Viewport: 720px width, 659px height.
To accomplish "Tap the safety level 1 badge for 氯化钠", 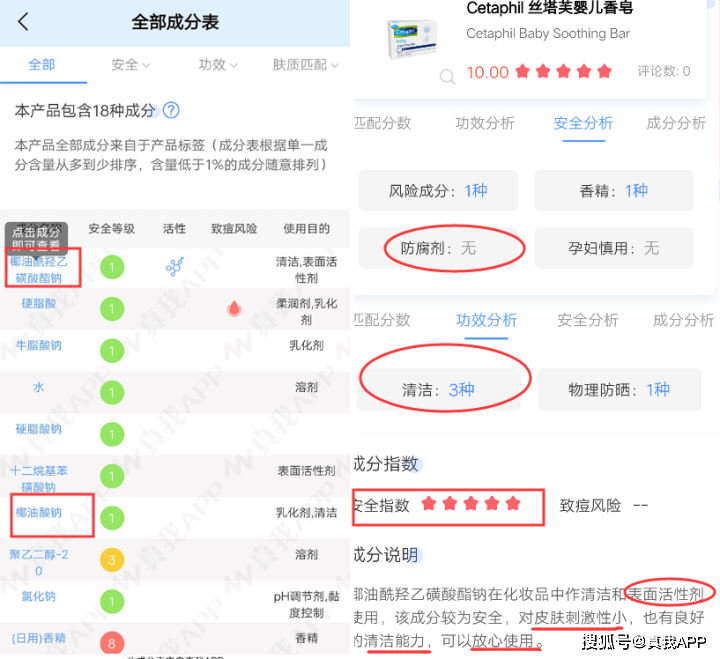I will click(x=112, y=602).
